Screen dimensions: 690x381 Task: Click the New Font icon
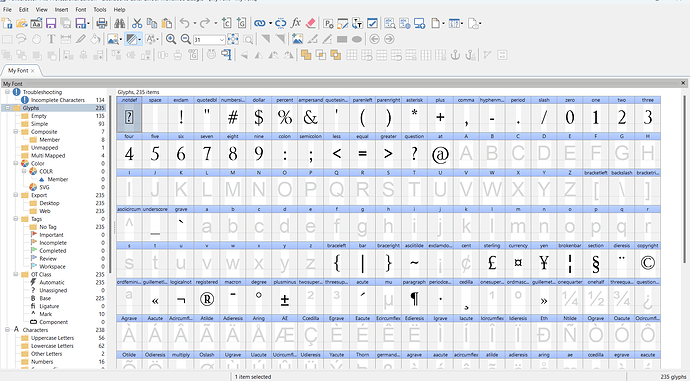[7, 23]
